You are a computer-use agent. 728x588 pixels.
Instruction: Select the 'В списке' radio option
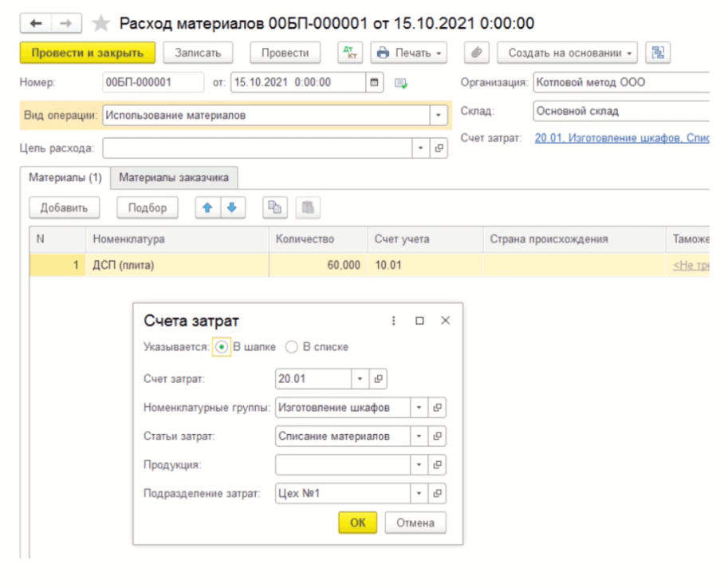tap(292, 347)
